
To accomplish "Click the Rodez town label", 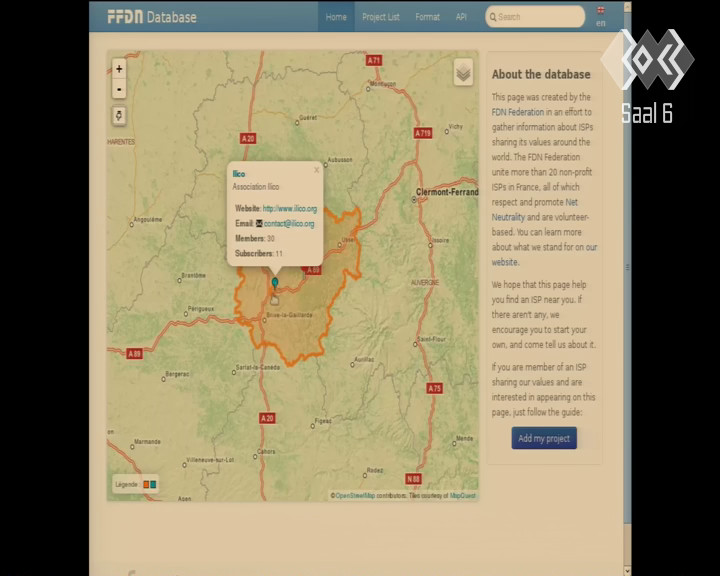I will tap(375, 470).
